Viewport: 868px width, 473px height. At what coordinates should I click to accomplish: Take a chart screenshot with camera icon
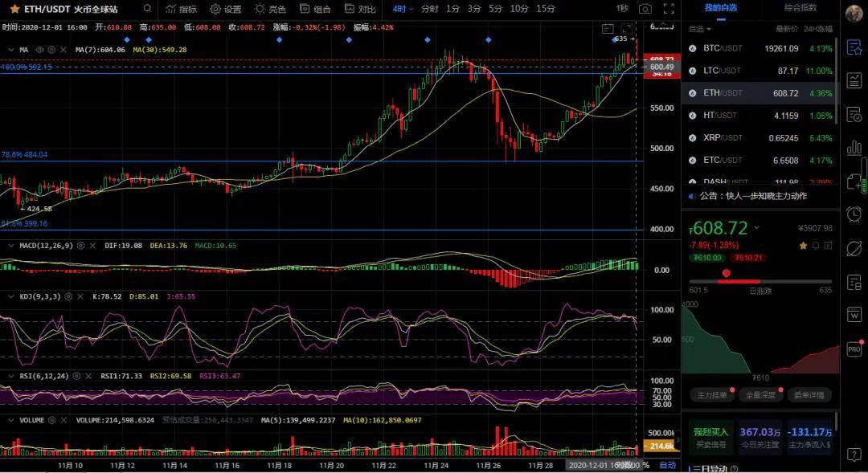645,9
